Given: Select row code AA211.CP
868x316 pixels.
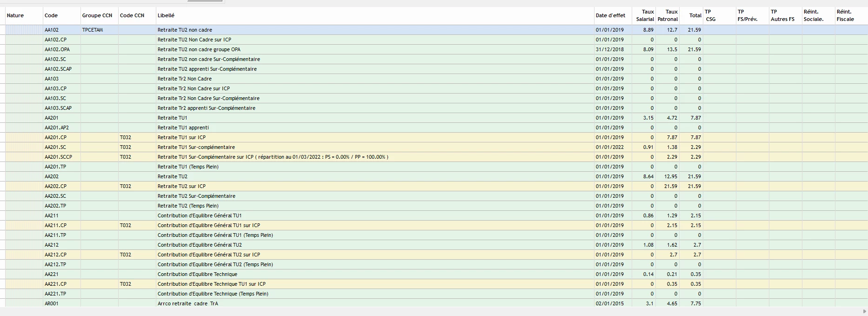Looking at the screenshot, I should pos(55,225).
